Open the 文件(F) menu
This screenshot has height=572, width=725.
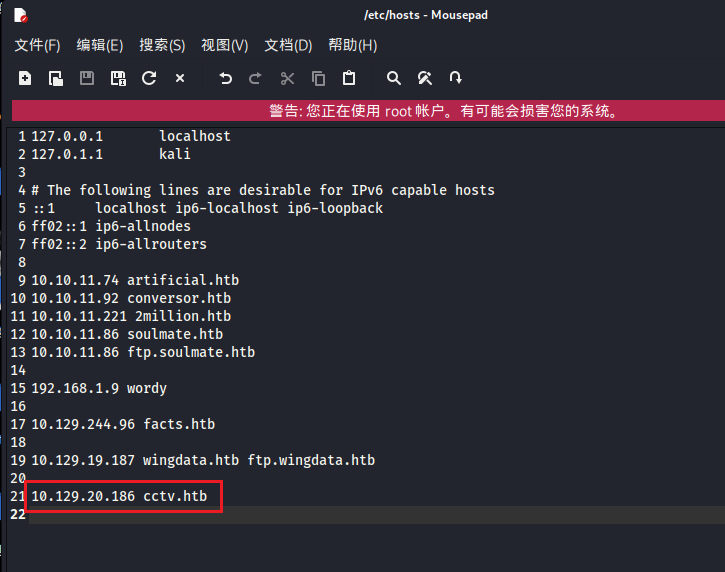coord(37,45)
